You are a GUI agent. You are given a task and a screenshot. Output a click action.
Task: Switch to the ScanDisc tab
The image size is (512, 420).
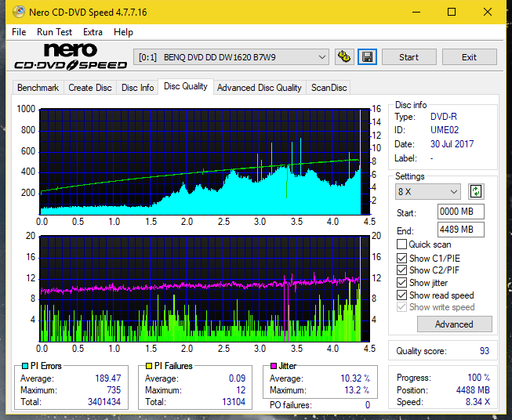click(329, 88)
